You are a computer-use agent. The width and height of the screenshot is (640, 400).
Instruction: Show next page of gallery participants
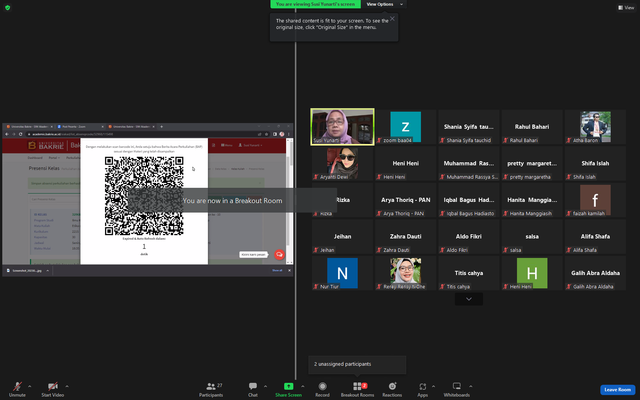(469, 299)
